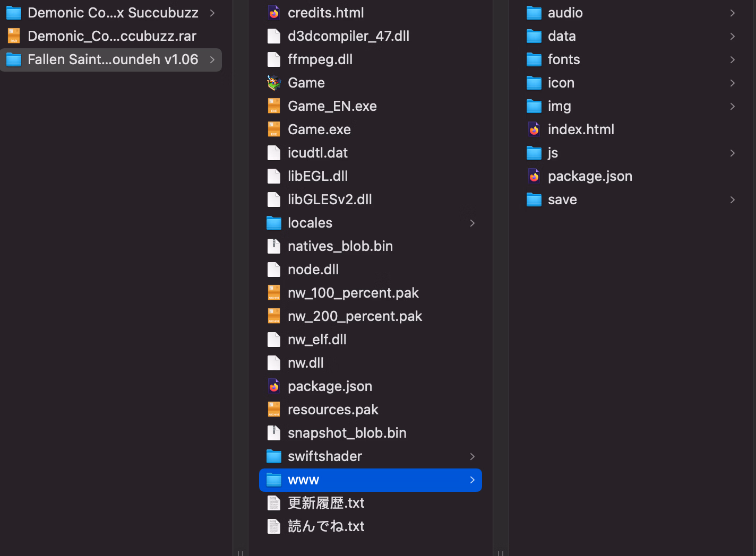Click the blue folder icon of swiftshader
This screenshot has height=556, width=756.
[274, 456]
